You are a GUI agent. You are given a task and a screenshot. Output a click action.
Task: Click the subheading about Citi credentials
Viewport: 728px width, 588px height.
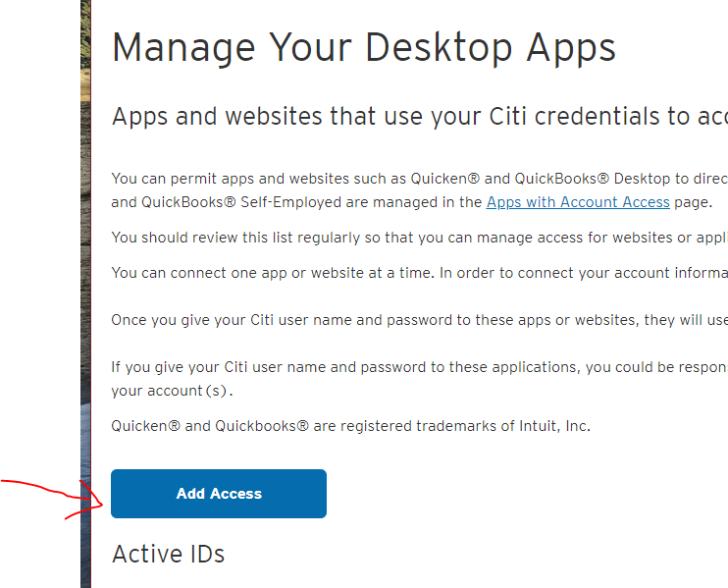pyautogui.click(x=420, y=117)
